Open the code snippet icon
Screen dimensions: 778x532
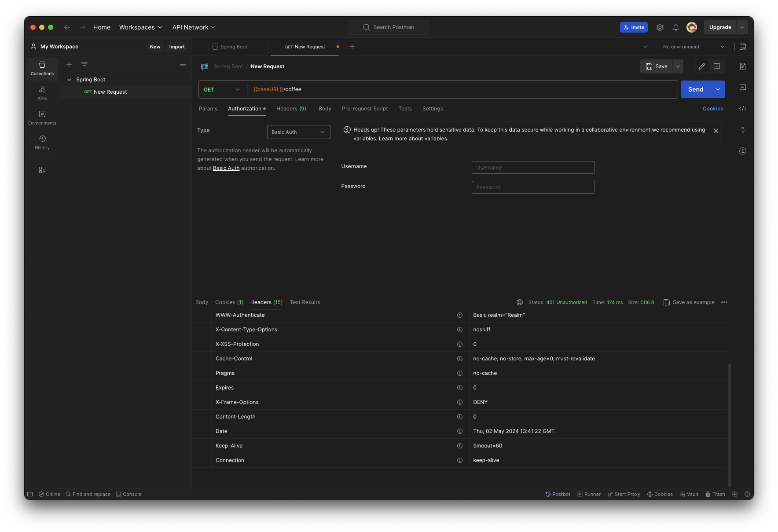[743, 109]
